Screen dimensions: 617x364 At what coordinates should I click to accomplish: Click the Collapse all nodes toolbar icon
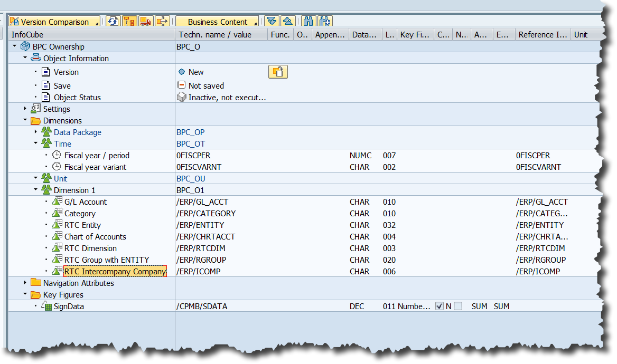[x=287, y=22]
